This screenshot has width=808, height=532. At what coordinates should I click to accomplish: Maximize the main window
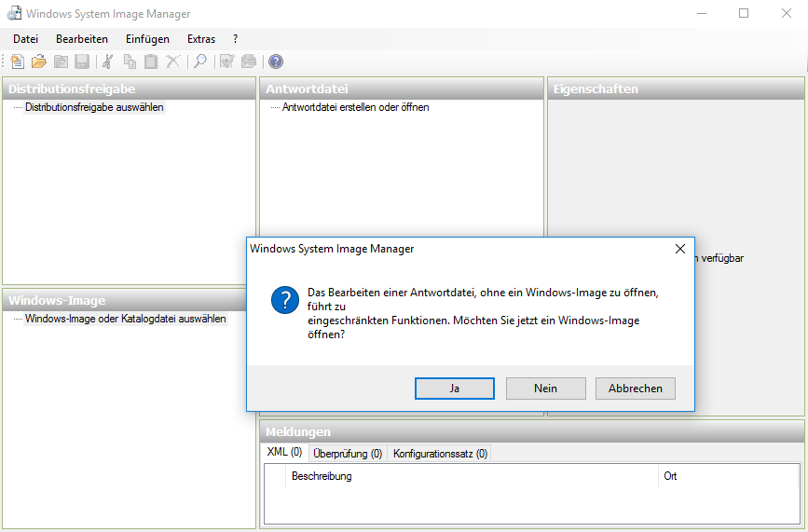744,13
